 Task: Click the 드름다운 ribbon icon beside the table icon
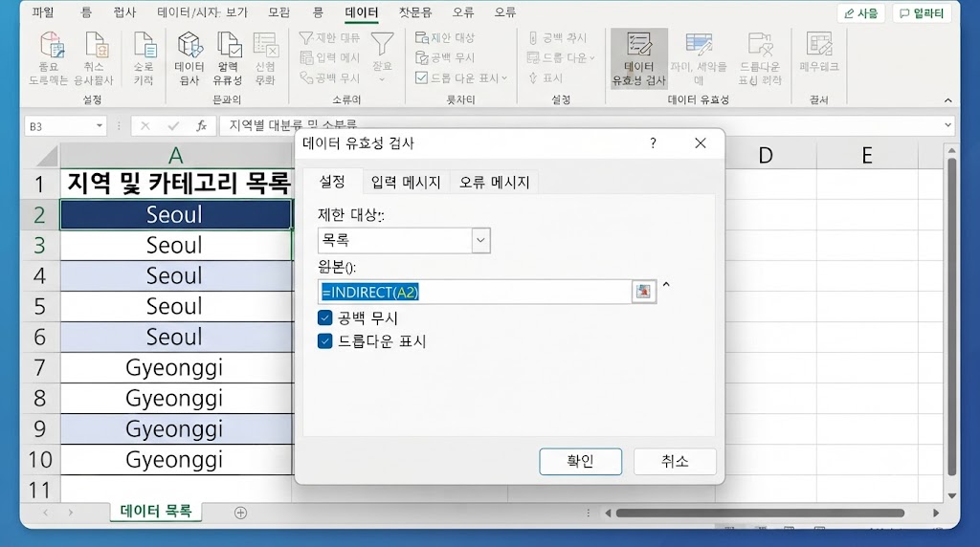[760, 44]
